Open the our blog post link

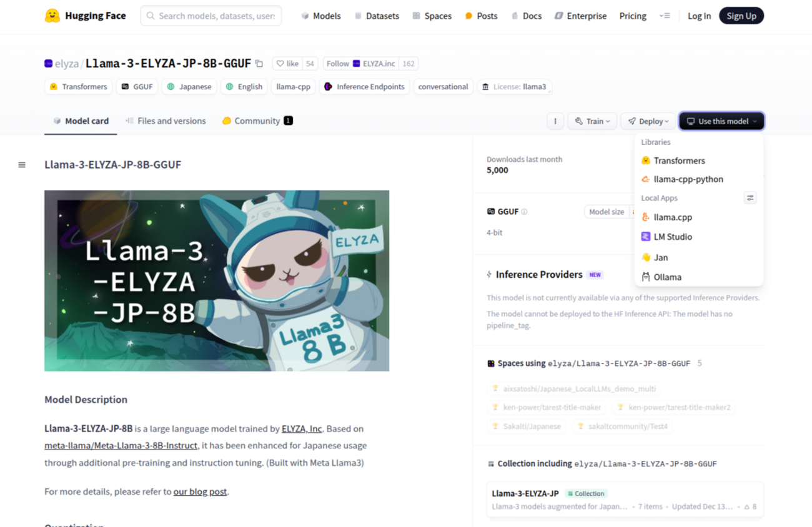click(x=200, y=491)
